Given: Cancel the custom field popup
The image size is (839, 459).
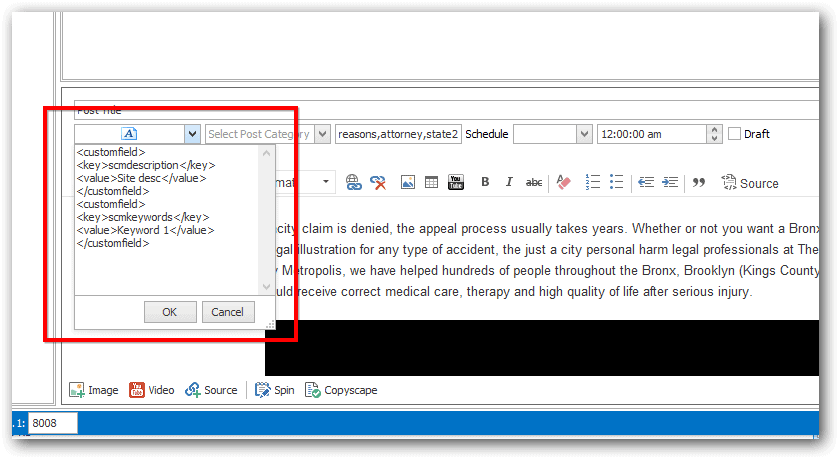Looking at the screenshot, I should [228, 312].
